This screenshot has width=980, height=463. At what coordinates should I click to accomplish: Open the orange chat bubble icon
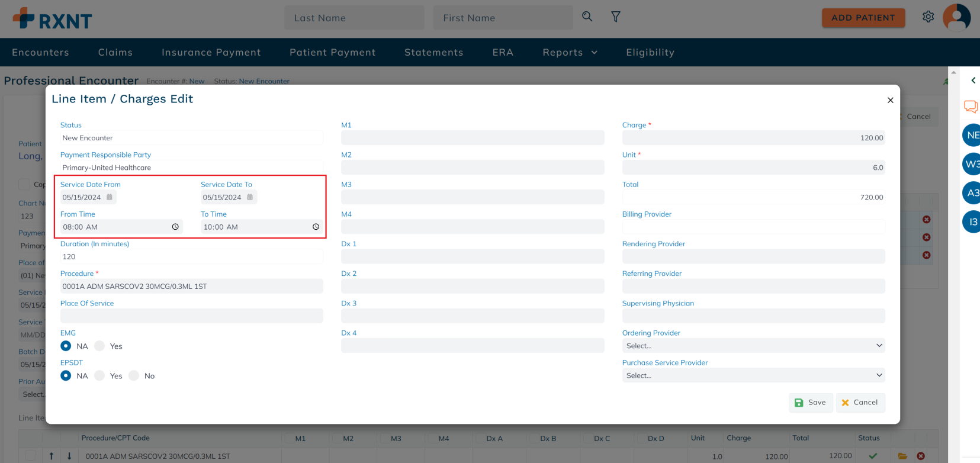(x=971, y=107)
